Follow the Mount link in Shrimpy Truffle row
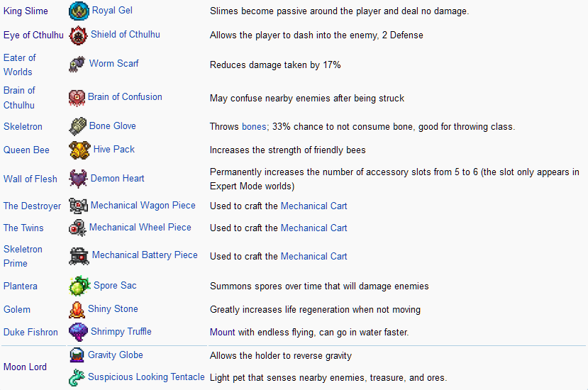Viewport: 588px width, 390px height. [x=223, y=332]
